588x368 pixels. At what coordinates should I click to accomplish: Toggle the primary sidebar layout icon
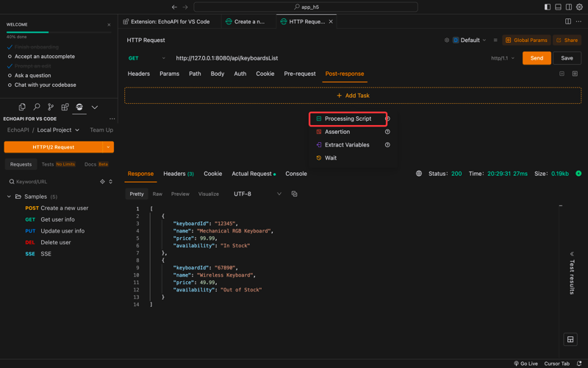pos(548,7)
